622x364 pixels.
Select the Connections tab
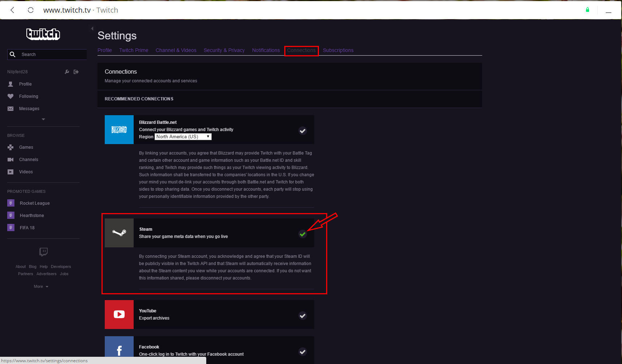pyautogui.click(x=301, y=51)
